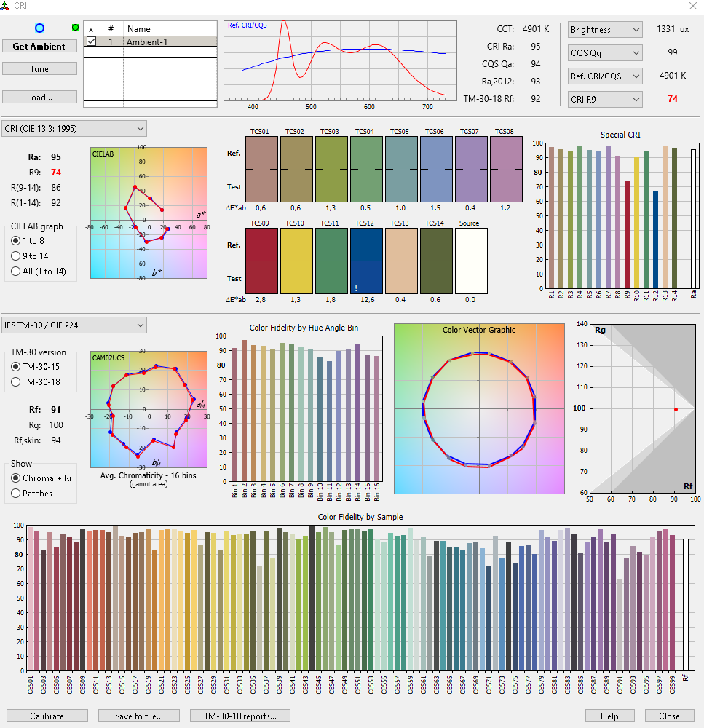The height and width of the screenshot is (728, 704).
Task: Click the TCS09 red color patch
Action: pos(260,261)
